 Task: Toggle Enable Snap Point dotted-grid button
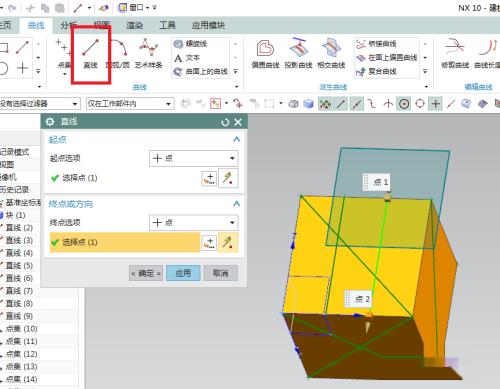(x=325, y=104)
